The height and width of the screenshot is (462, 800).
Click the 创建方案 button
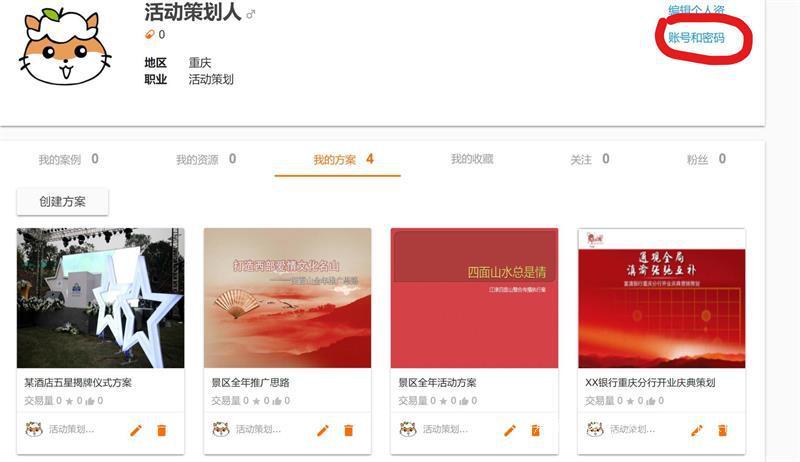63,201
